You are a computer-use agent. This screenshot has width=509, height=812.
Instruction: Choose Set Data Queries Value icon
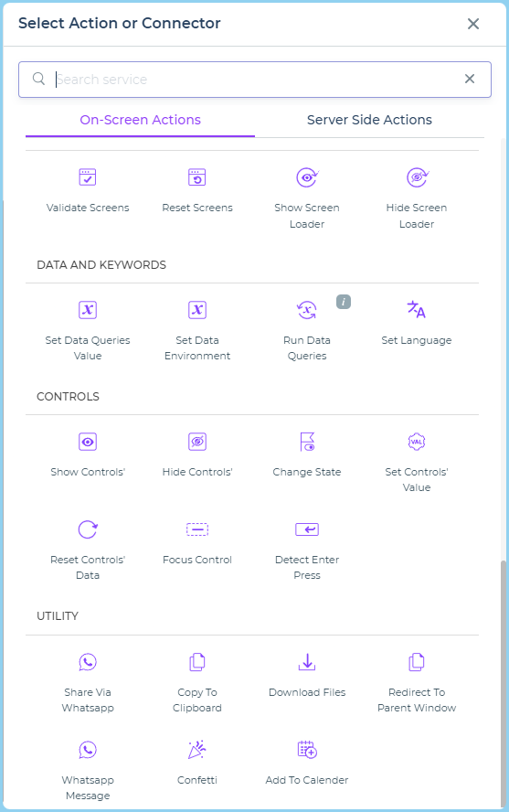point(88,310)
